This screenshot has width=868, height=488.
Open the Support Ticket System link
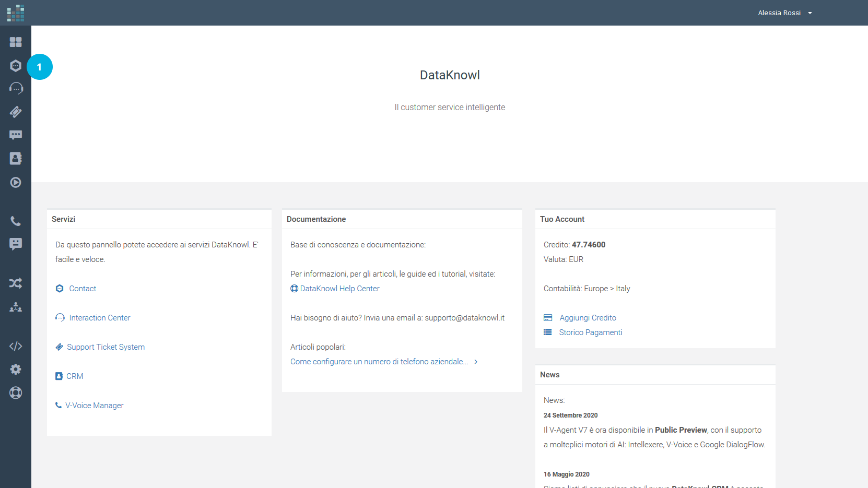pyautogui.click(x=106, y=347)
